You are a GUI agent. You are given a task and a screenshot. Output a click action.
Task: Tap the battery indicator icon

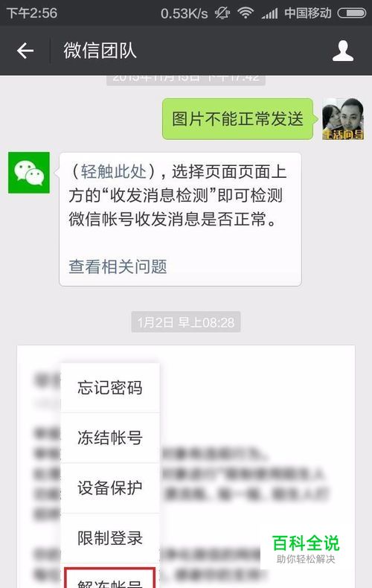[352, 13]
